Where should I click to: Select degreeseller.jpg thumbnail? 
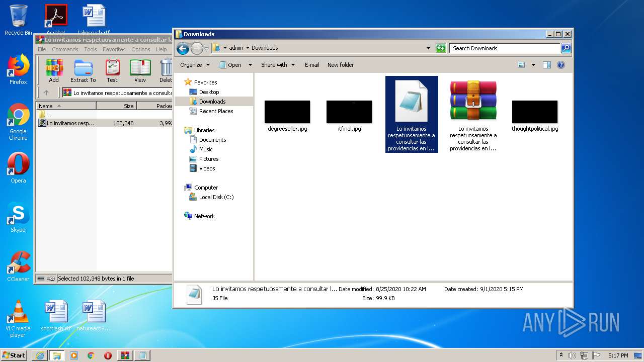click(287, 112)
